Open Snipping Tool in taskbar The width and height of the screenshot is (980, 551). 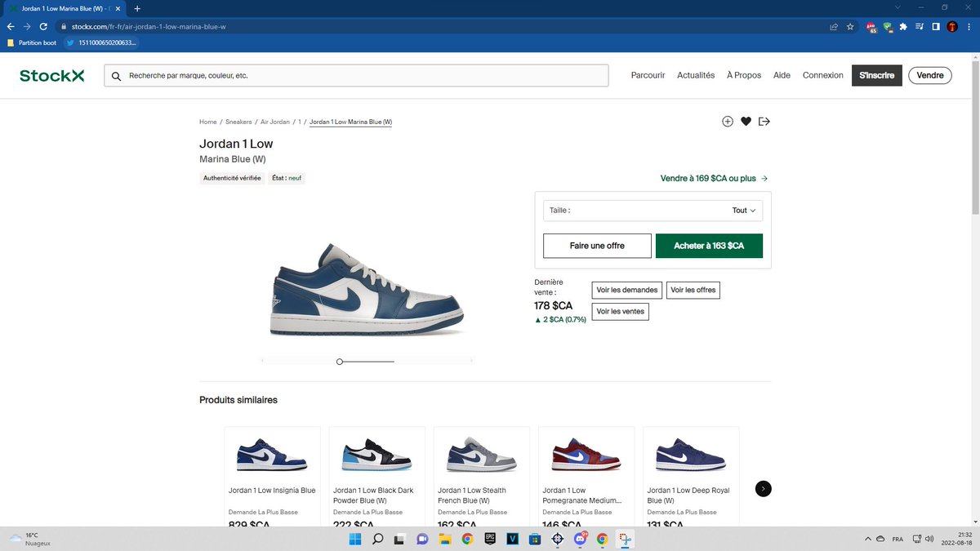coord(625,539)
